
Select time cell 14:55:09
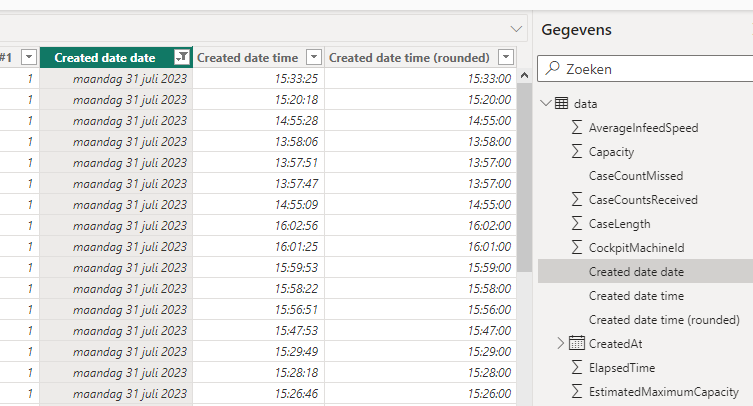click(x=259, y=205)
